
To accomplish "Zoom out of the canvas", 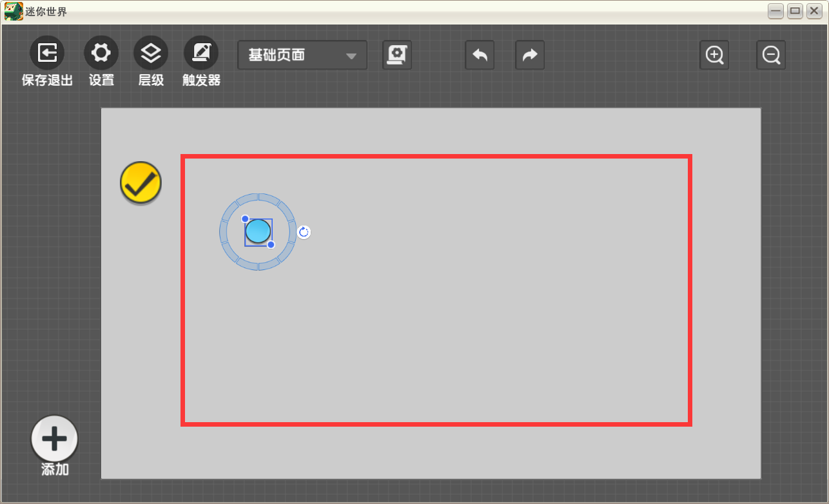I will [x=771, y=55].
